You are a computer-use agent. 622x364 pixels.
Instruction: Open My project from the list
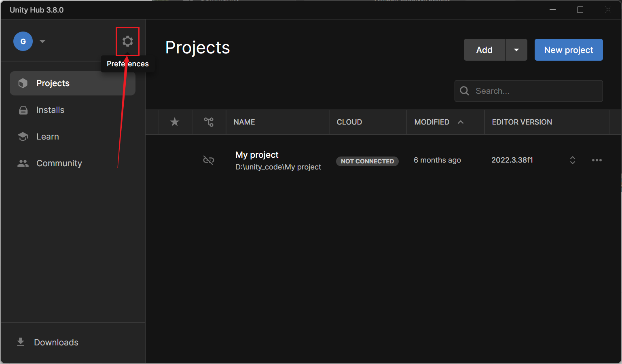(257, 155)
